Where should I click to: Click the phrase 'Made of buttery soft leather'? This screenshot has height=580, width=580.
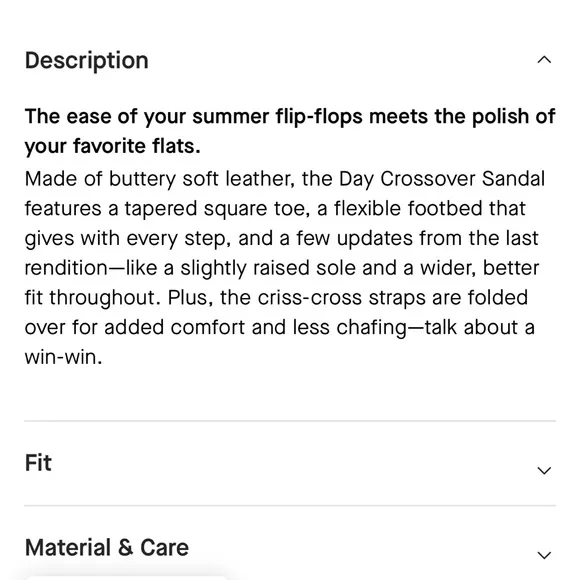point(158,179)
